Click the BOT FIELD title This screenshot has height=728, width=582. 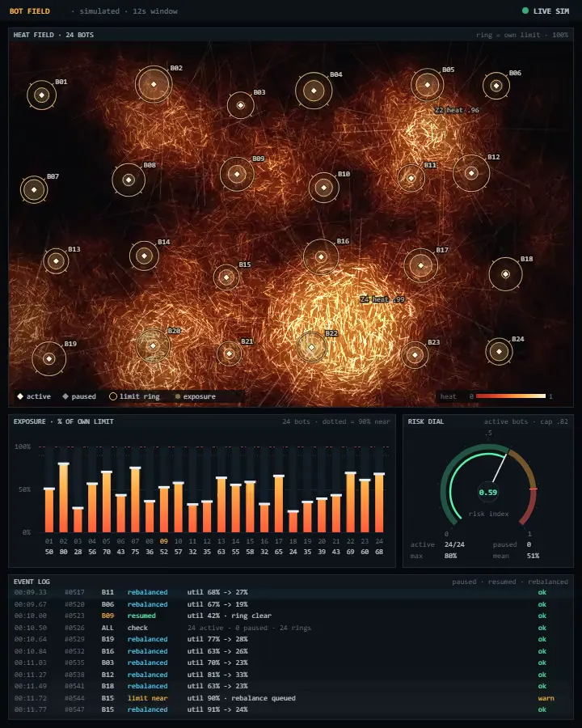coord(30,11)
